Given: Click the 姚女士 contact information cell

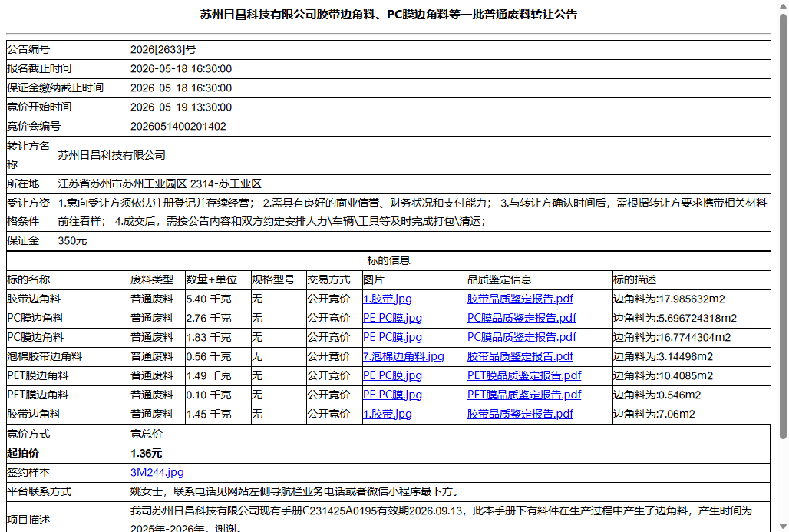Looking at the screenshot, I should coord(450,491).
